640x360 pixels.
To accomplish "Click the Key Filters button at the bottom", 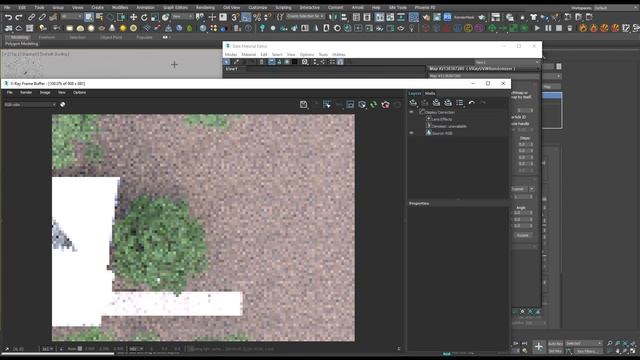I will click(x=587, y=351).
